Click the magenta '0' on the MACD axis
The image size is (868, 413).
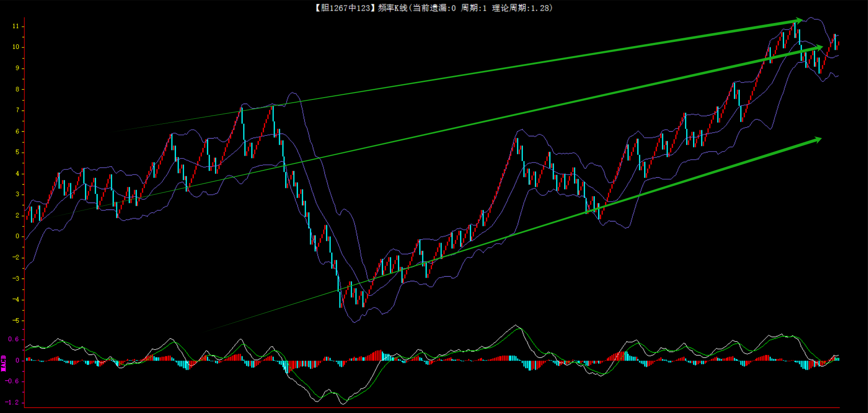click(17, 361)
